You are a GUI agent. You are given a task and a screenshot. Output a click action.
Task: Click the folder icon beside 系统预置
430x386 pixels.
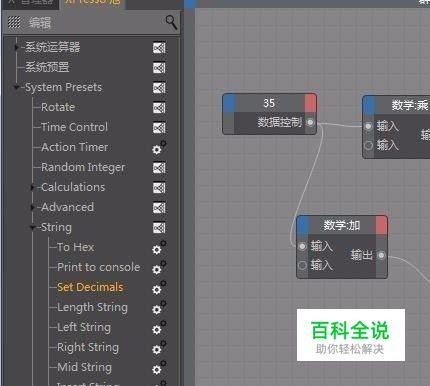tap(159, 68)
